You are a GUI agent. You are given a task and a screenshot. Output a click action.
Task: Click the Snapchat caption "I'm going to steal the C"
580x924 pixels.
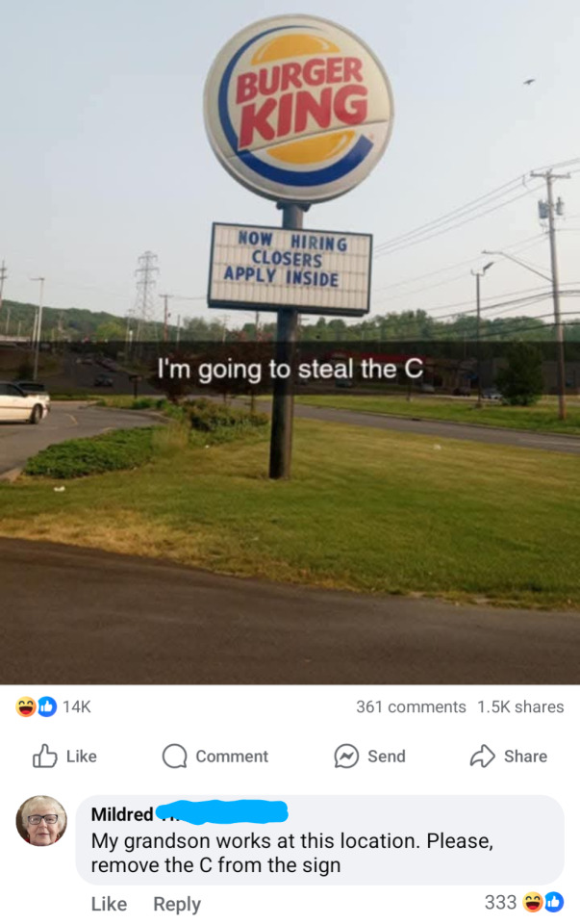[290, 370]
